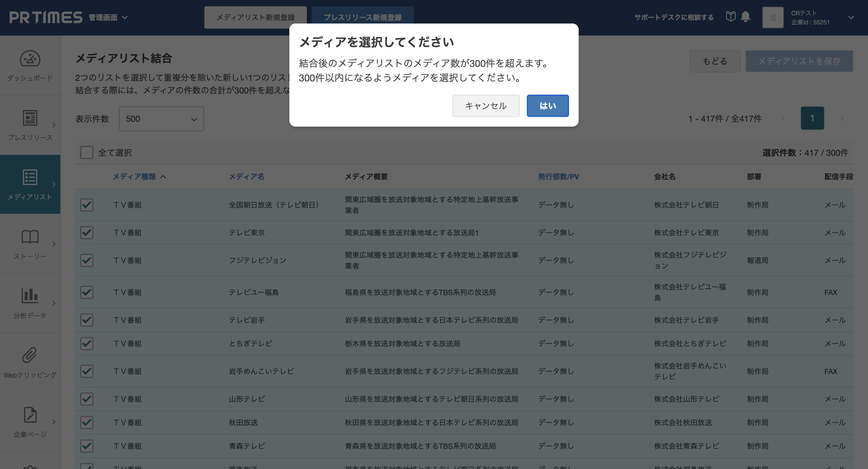Viewport: 868px width, 469px height.
Task: Uncheck the 全国朝日放送 row checkbox
Action: click(86, 205)
